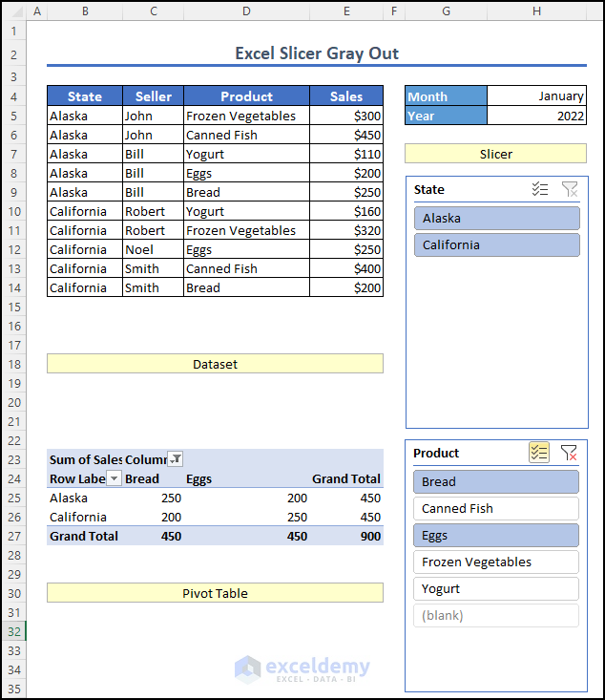Click the Sales table header cell
Viewport: 605px width, 700px height.
pyautogui.click(x=346, y=96)
